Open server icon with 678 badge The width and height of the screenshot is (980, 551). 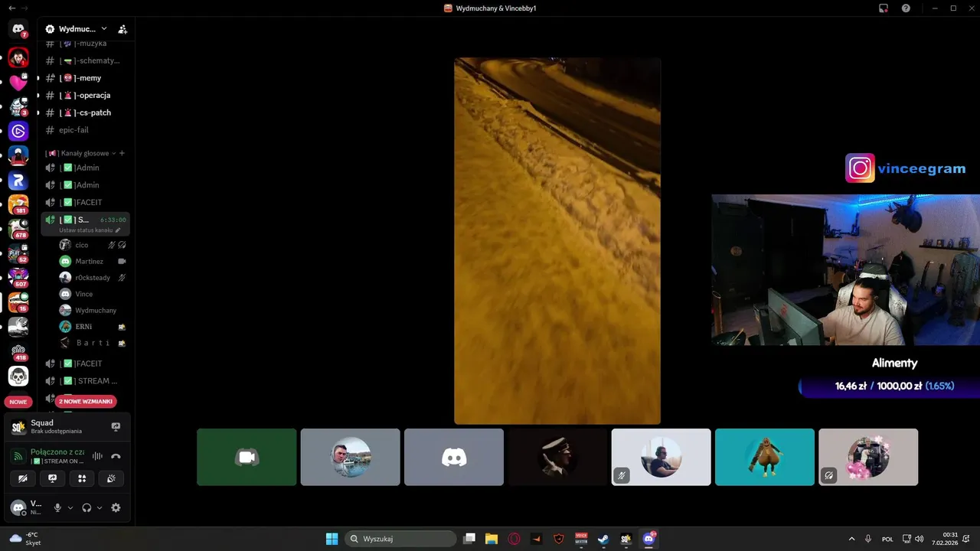[x=18, y=229]
